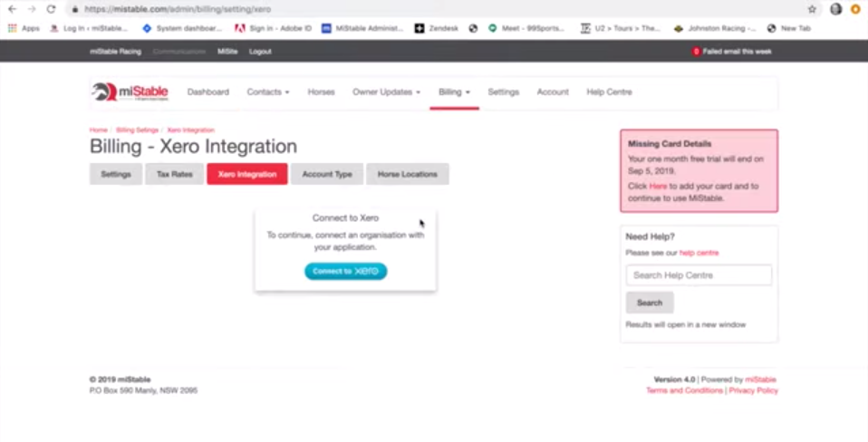Viewport: 868px width, 442px height.
Task: Go to Dashboard in main navigation
Action: (208, 91)
